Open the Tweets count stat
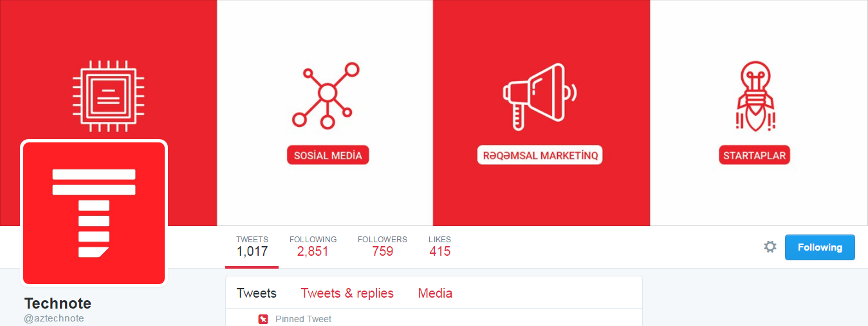This screenshot has height=326, width=868. (x=252, y=247)
